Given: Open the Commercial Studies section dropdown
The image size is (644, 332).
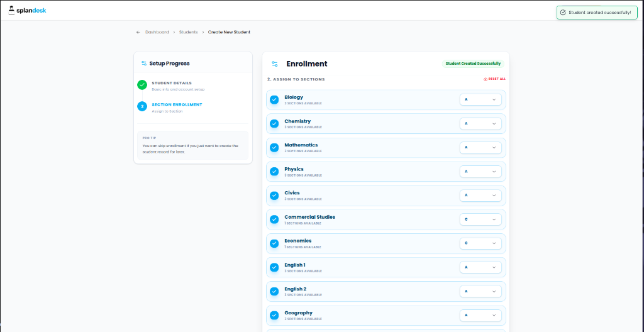Looking at the screenshot, I should [480, 219].
